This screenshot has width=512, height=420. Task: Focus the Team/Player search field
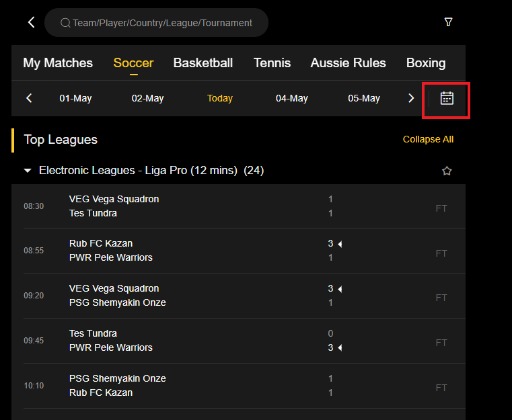coord(163,23)
